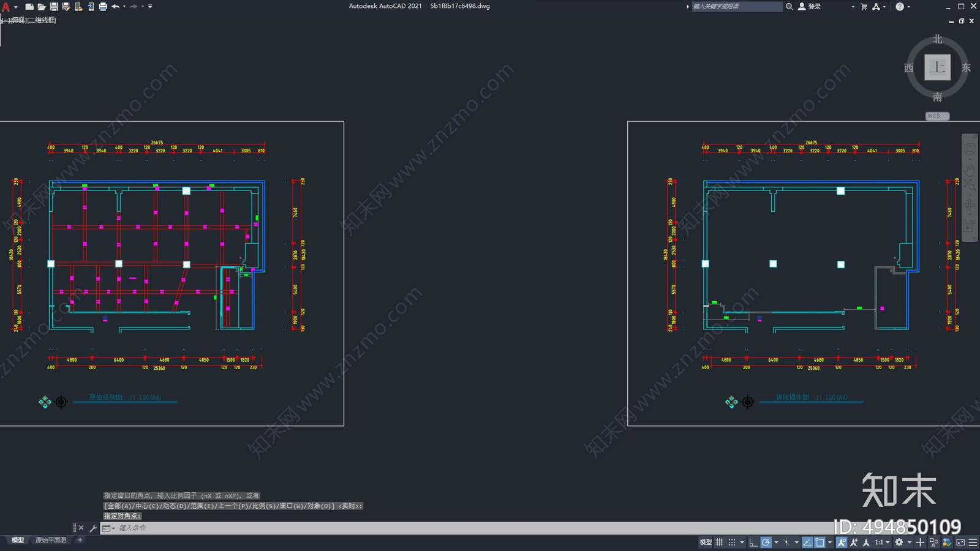This screenshot has width=980, height=551.
Task: Click the Open file folder icon
Action: (x=41, y=7)
